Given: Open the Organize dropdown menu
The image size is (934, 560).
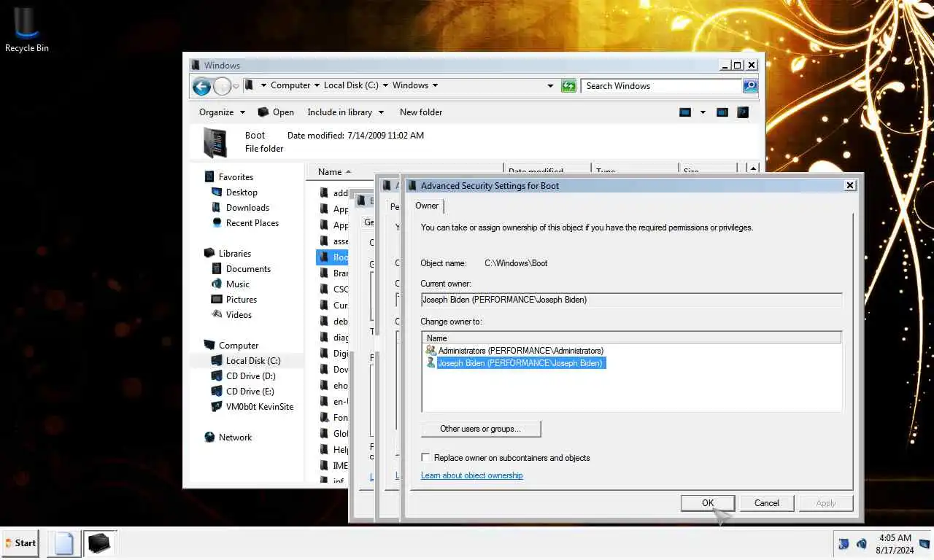Looking at the screenshot, I should pyautogui.click(x=221, y=112).
